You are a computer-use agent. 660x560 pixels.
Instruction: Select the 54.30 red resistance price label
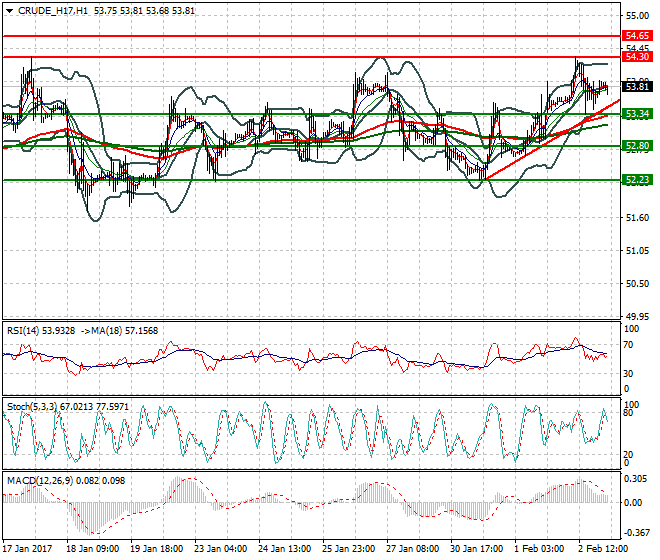[x=637, y=56]
